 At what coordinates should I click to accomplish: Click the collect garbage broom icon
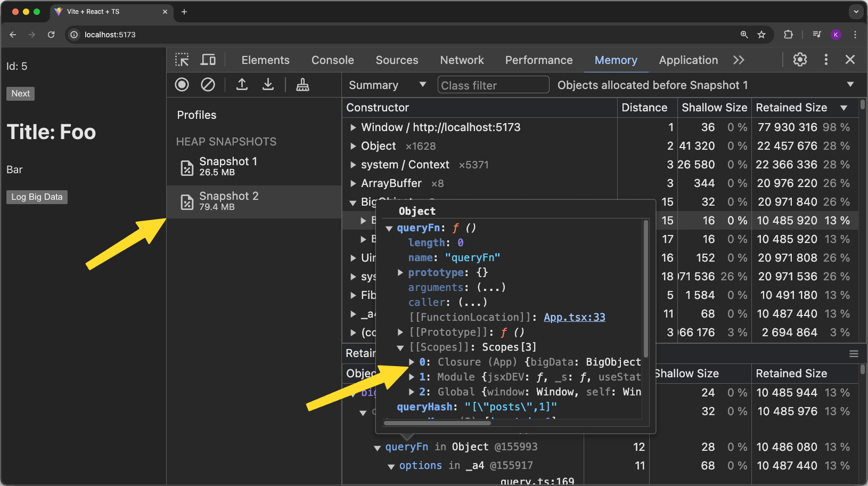[302, 84]
